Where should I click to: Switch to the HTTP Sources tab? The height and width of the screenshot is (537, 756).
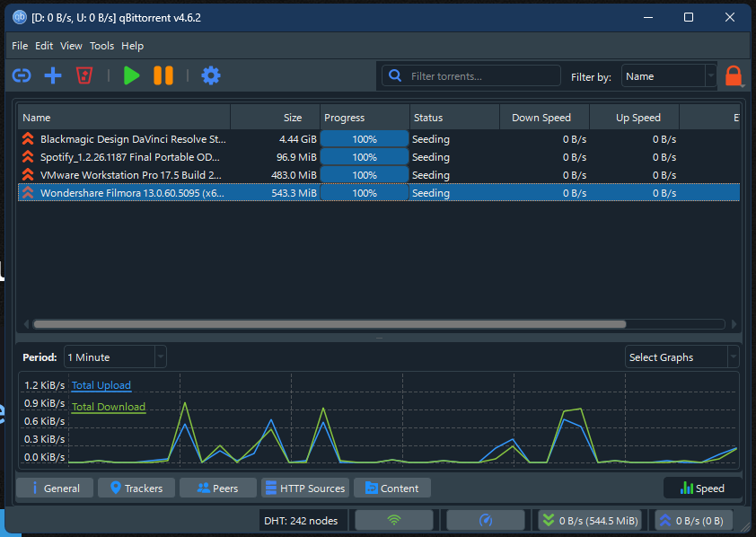(x=305, y=488)
